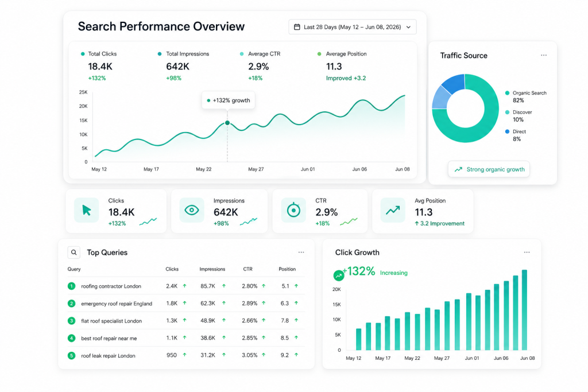
Task: Click the 3.05% CTR value
Action: [x=250, y=355]
